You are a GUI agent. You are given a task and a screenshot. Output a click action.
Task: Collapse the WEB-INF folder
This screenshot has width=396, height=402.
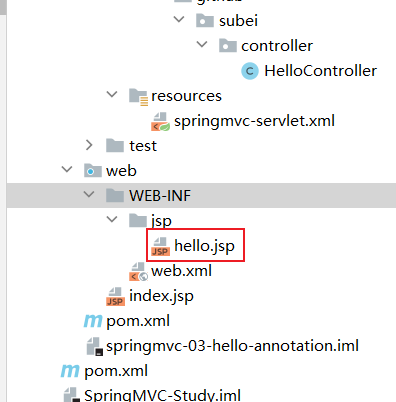89,194
